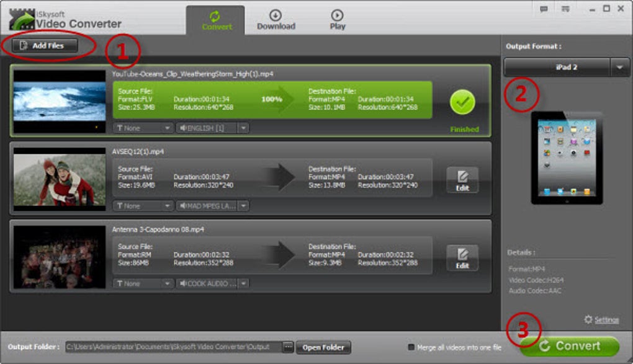Open subtitle None dropdown for AVSEQ12(1).mp4

pyautogui.click(x=143, y=206)
